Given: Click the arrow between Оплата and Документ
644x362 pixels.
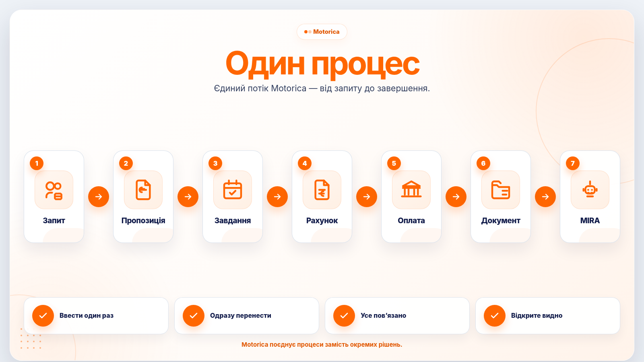Looking at the screenshot, I should tap(456, 197).
